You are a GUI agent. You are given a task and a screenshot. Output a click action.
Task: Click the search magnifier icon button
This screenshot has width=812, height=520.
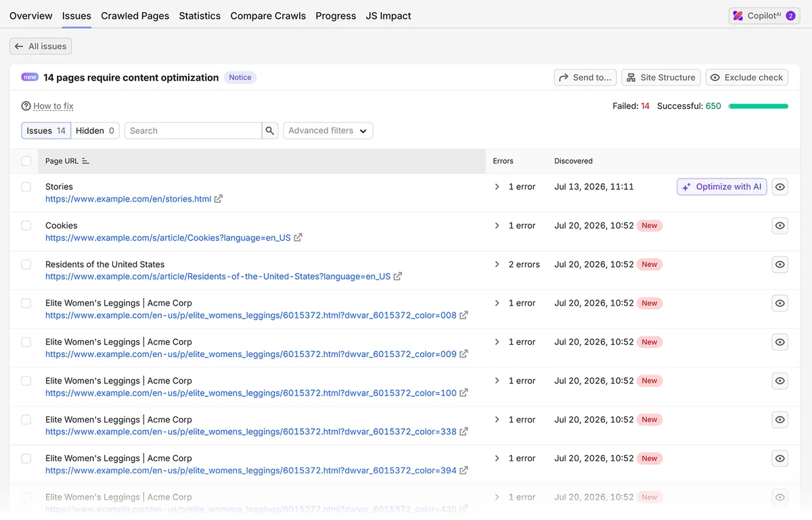(x=270, y=131)
